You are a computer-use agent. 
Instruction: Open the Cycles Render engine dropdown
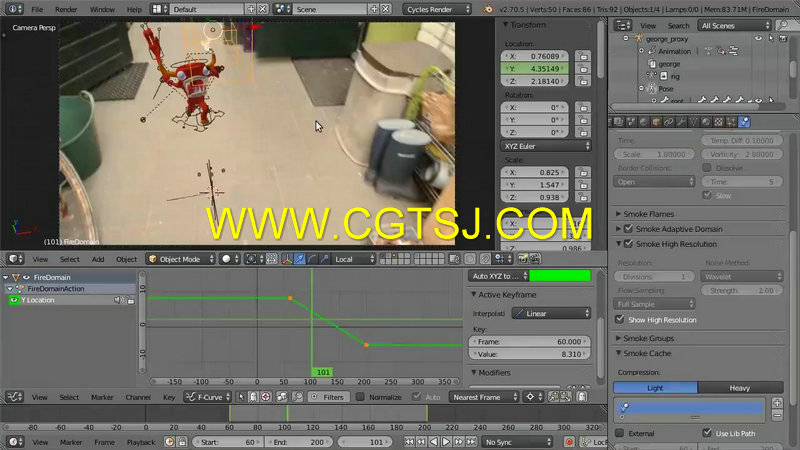click(437, 9)
